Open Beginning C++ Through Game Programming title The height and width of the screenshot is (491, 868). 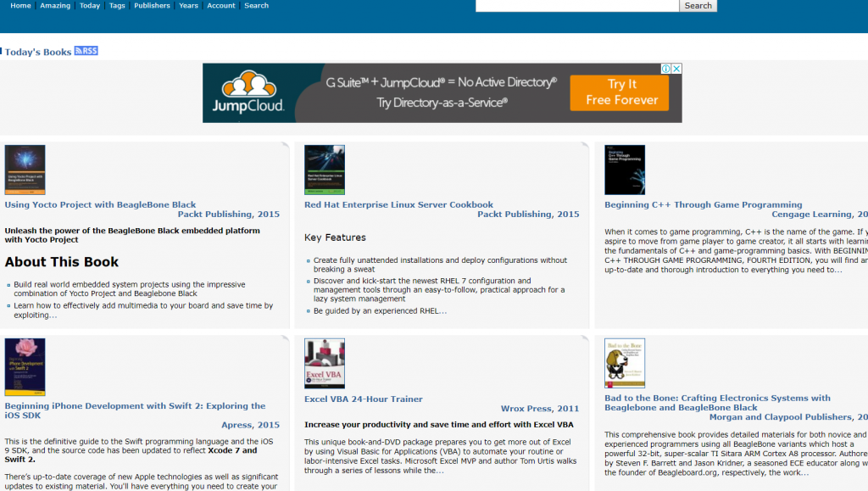pyautogui.click(x=703, y=205)
